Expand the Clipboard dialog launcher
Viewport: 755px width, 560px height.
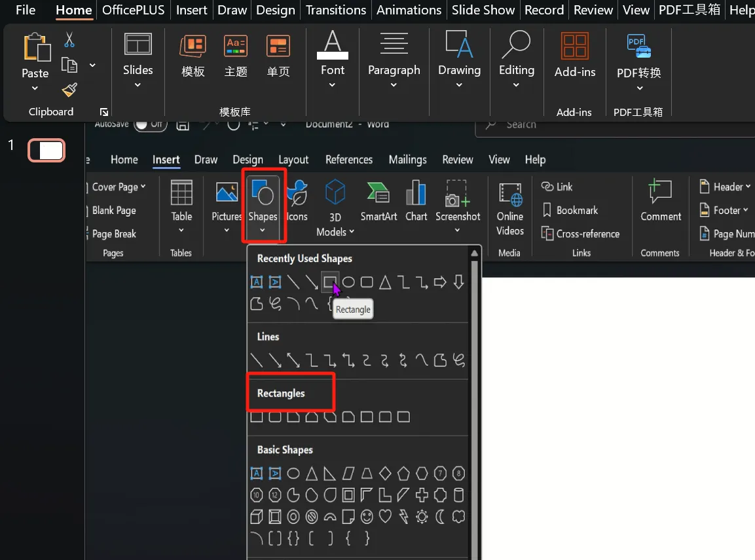[103, 112]
